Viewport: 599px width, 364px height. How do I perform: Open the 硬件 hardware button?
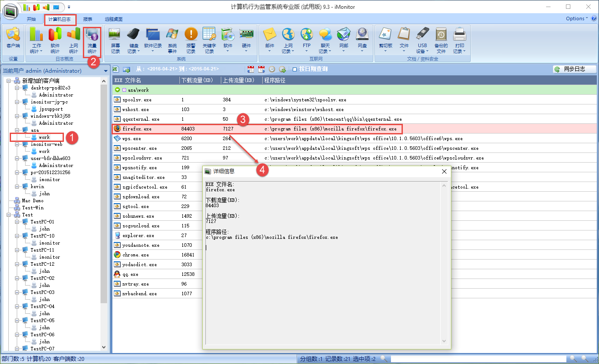click(246, 40)
